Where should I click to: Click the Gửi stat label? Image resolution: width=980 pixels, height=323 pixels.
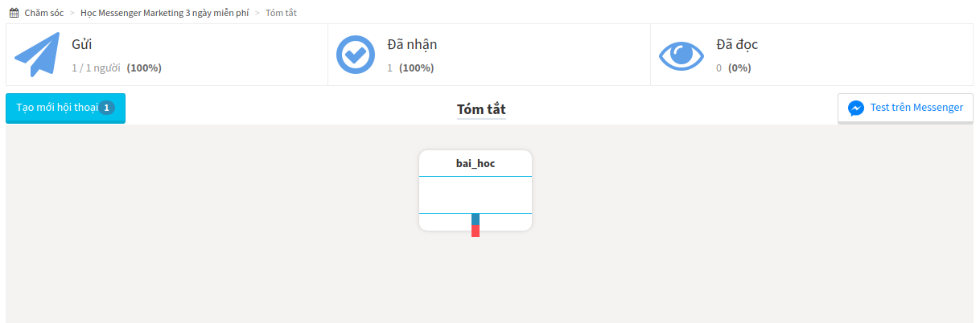pos(81,45)
